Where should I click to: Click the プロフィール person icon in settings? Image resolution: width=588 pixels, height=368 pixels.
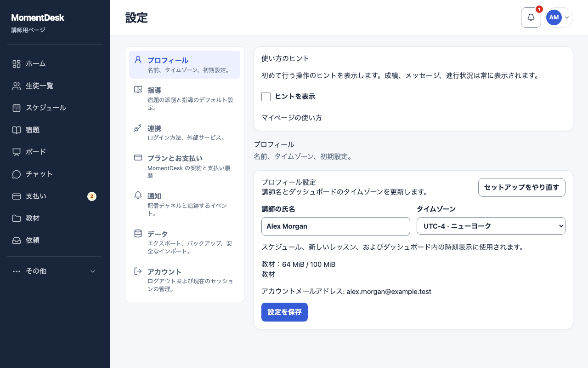[138, 59]
